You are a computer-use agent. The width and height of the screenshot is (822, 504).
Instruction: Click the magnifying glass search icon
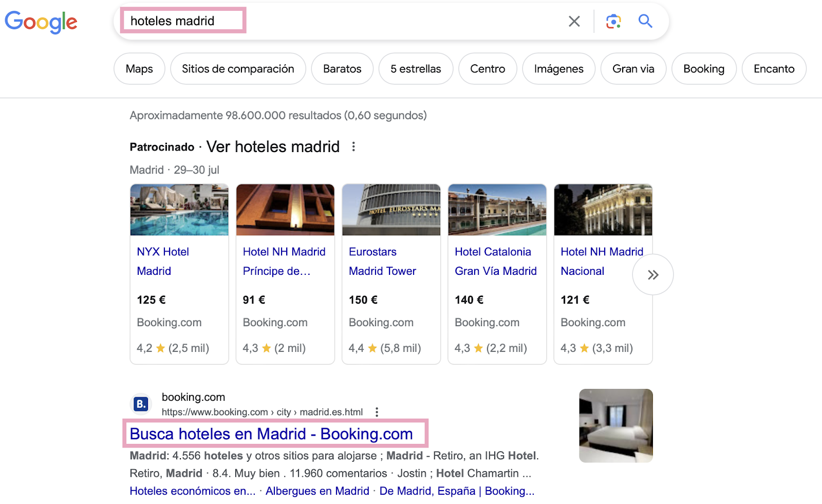point(645,22)
